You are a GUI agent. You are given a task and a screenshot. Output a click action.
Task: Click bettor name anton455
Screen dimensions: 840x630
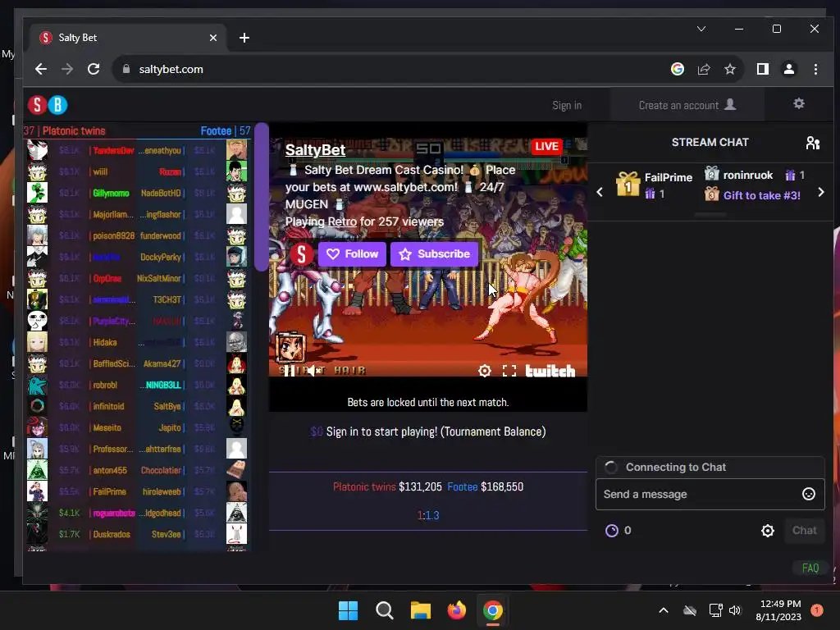click(110, 470)
